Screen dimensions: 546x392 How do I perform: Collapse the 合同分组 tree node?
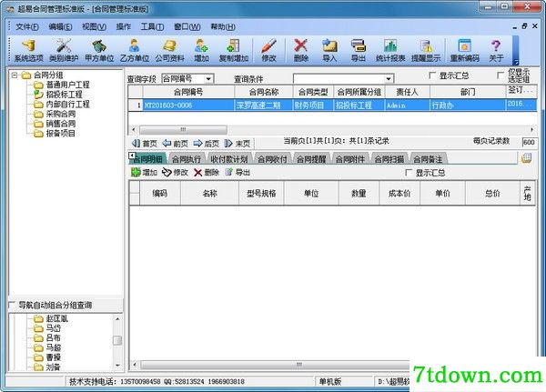pos(15,75)
